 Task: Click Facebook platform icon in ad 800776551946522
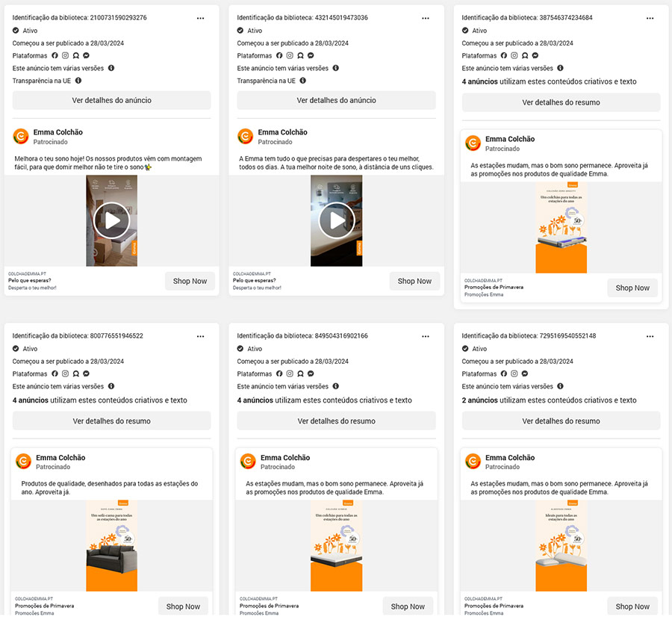pos(55,373)
